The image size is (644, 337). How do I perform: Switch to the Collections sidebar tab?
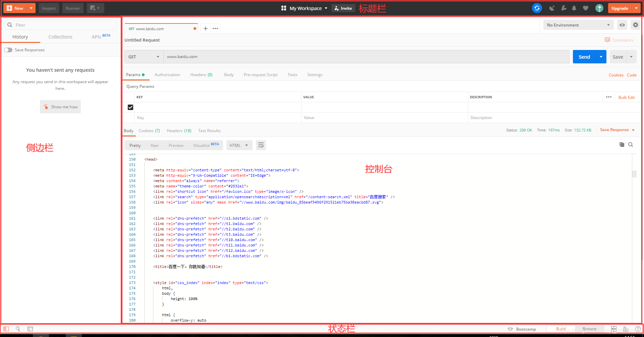tap(60, 37)
